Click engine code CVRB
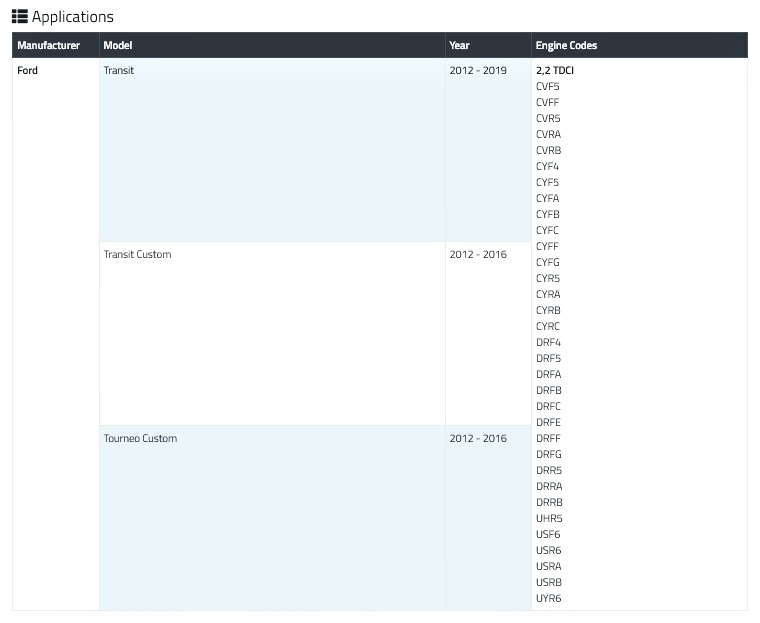760x623 pixels. click(549, 150)
